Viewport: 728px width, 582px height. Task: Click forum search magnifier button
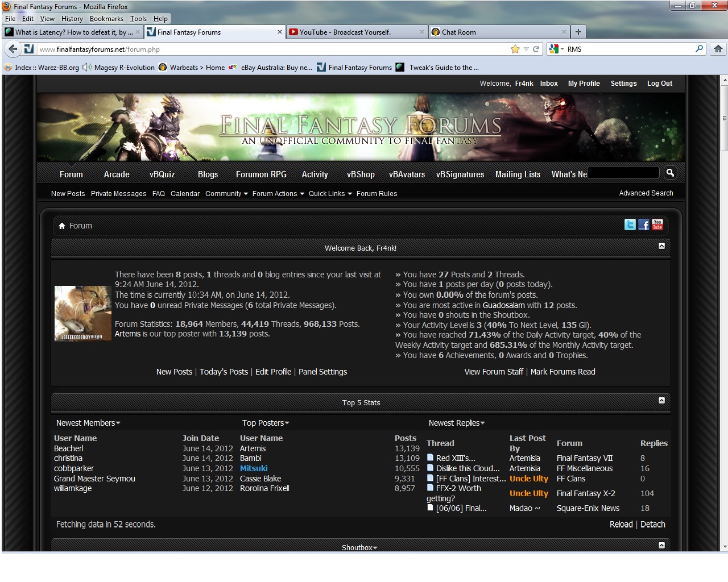click(x=670, y=173)
